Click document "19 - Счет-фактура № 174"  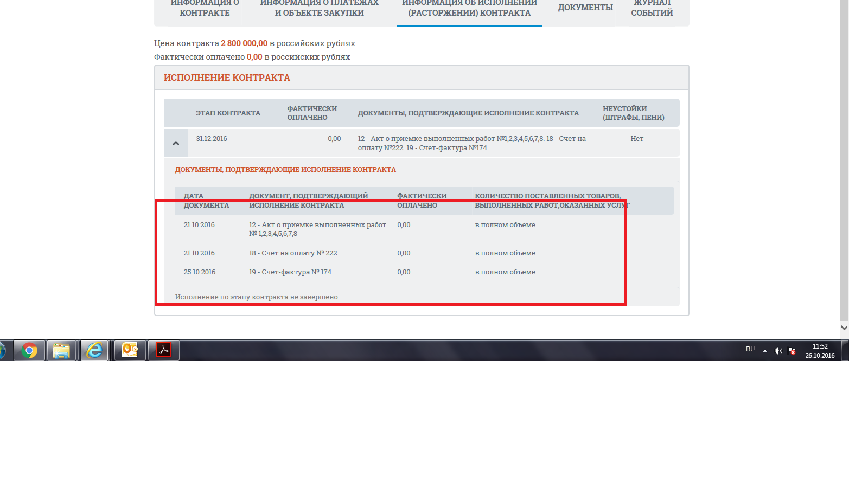coord(290,272)
